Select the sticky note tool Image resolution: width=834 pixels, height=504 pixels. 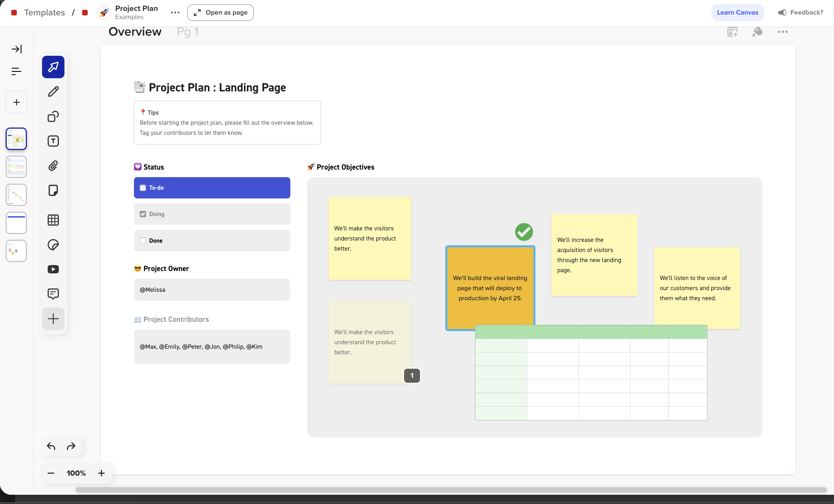(x=53, y=190)
